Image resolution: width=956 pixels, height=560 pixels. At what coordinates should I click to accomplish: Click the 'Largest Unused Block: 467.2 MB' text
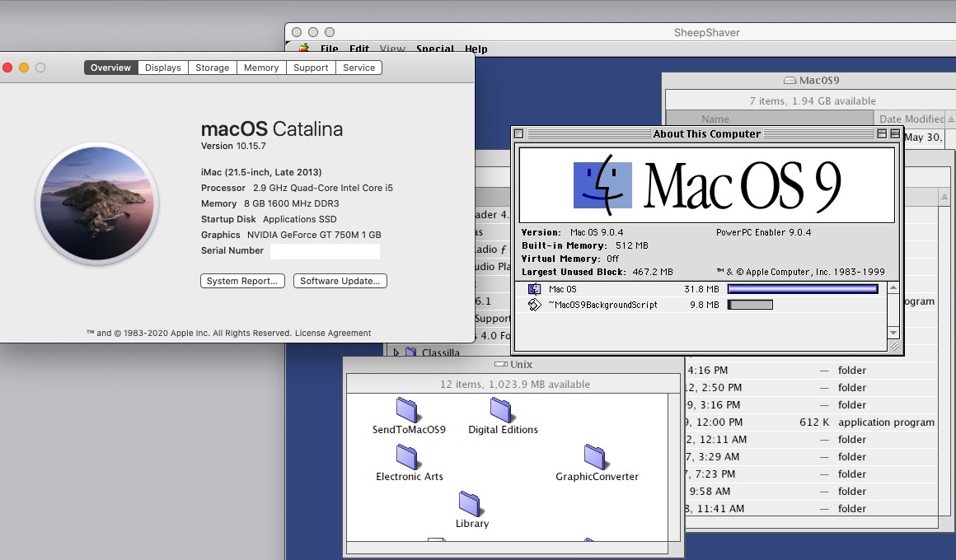click(x=597, y=272)
